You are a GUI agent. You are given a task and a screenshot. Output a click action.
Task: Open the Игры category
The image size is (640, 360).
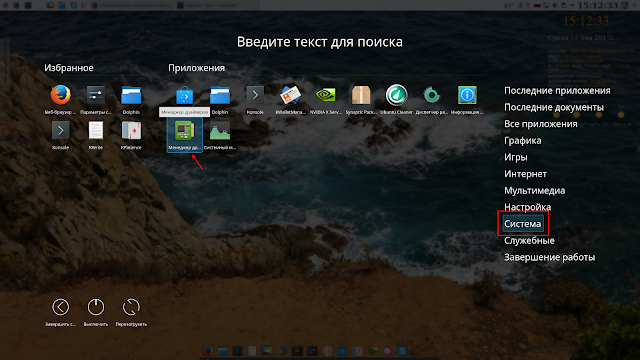(516, 158)
